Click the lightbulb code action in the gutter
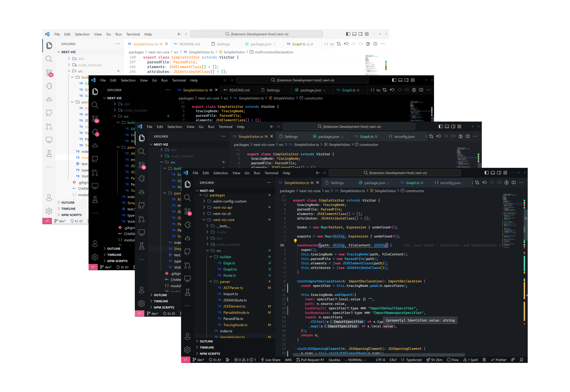The width and height of the screenshot is (570, 392). pos(295,241)
